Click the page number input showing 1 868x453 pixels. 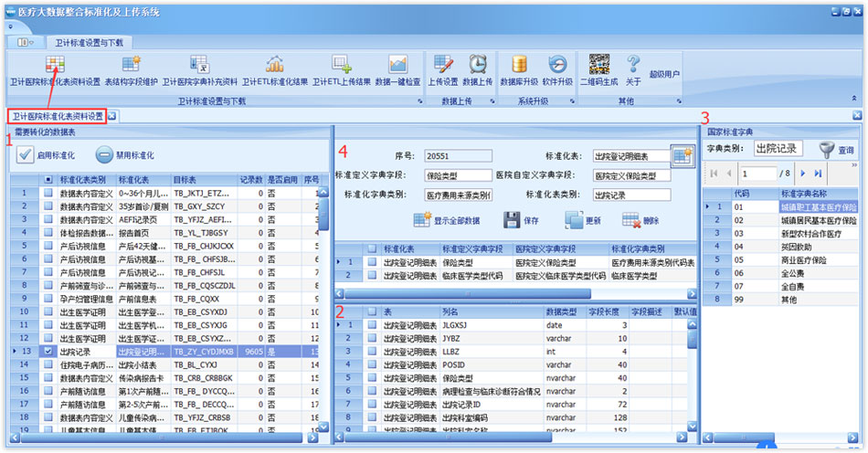tap(758, 174)
